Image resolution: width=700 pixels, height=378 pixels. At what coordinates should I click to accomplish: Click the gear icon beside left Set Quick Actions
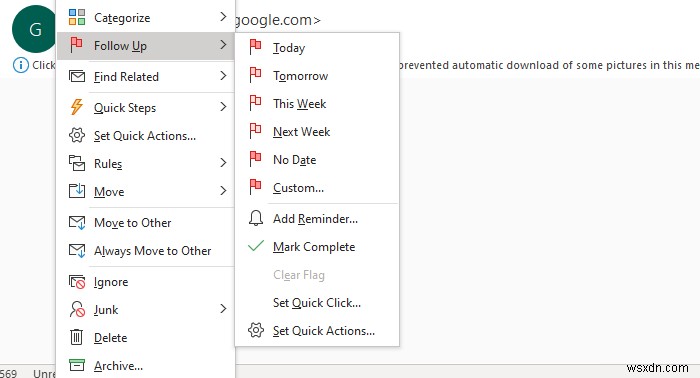click(x=77, y=135)
